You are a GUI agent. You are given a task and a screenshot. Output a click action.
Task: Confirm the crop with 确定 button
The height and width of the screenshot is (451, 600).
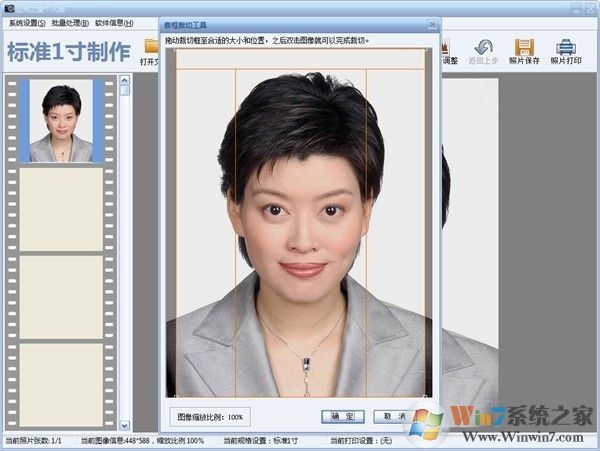(342, 417)
